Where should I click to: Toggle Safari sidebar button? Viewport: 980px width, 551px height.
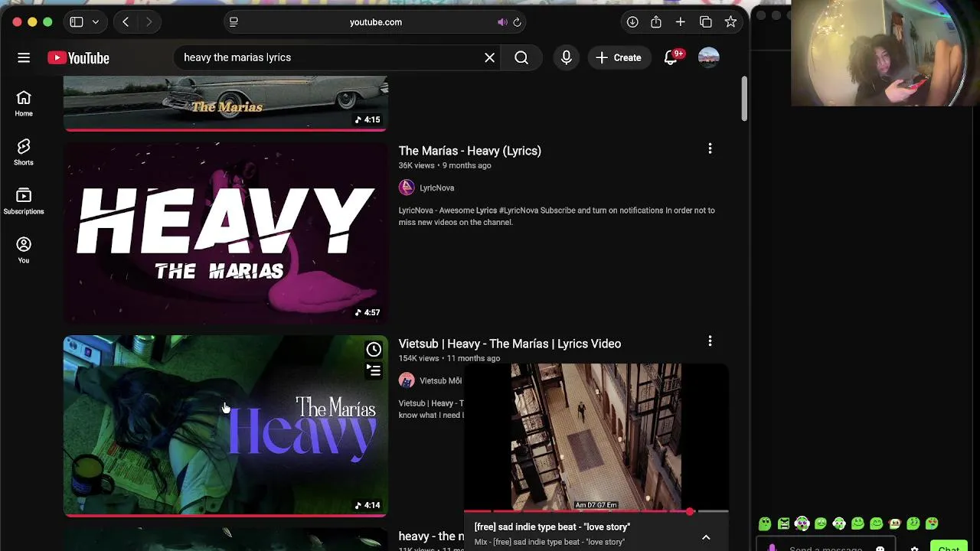77,22
